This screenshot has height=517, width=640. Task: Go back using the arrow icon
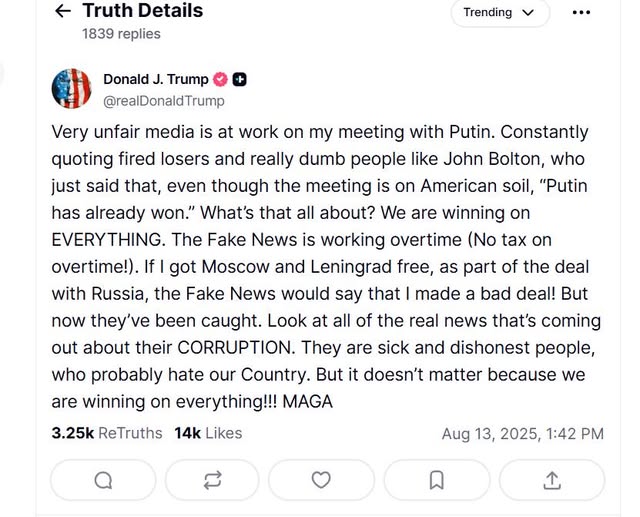pos(63,11)
